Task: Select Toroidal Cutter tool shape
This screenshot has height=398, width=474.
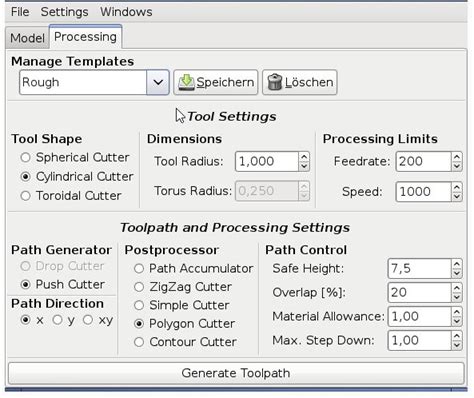Action: [x=71, y=196]
